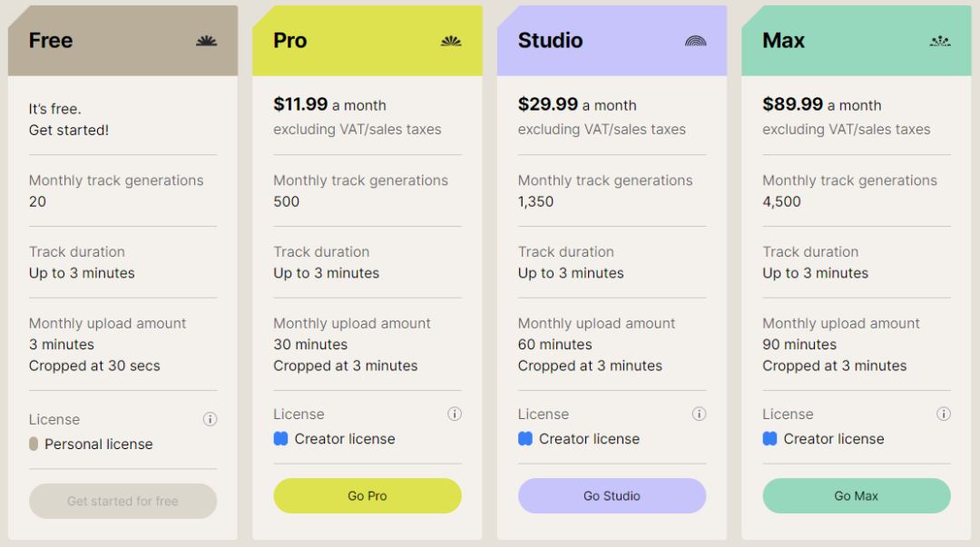Open license info icon in Free plan
The width and height of the screenshot is (980, 547).
point(210,419)
